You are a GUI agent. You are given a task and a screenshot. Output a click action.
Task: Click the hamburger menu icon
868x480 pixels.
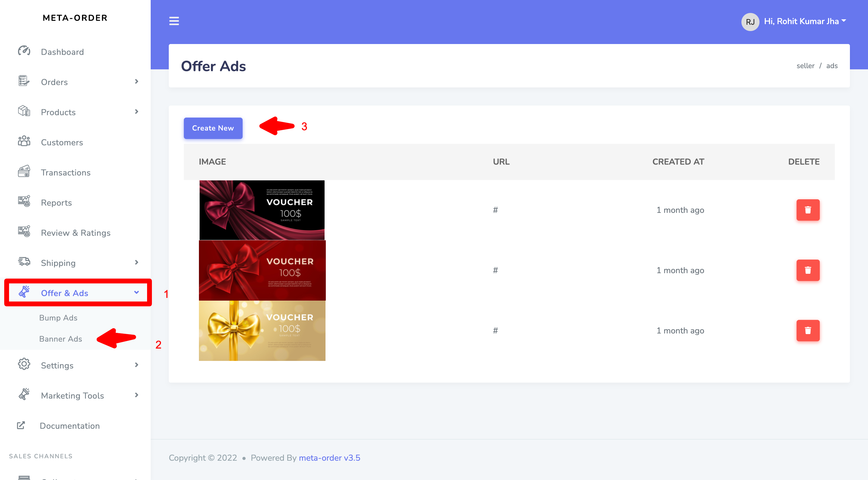pos(174,21)
